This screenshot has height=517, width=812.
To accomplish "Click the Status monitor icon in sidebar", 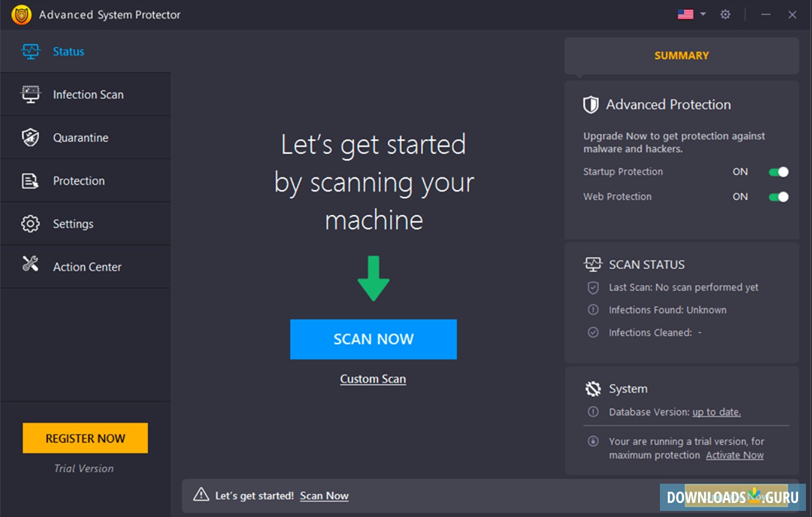I will coord(30,51).
